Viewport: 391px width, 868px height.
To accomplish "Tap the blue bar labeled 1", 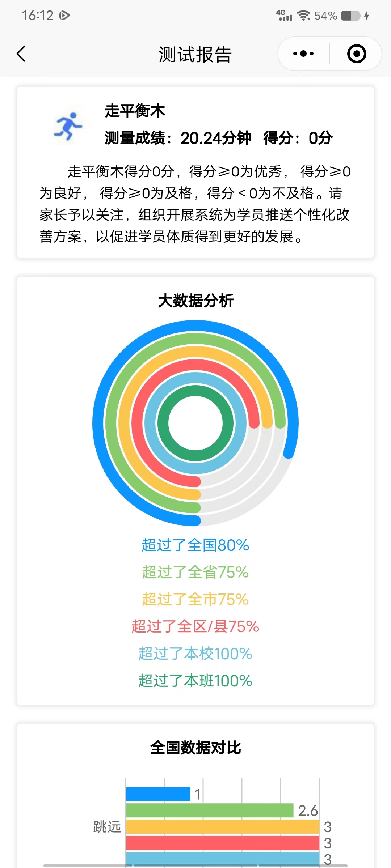I will (x=158, y=794).
